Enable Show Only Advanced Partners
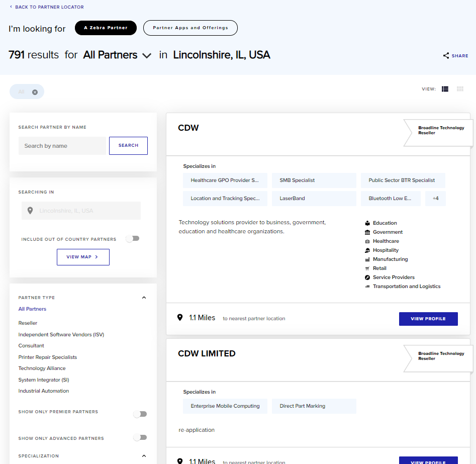Viewport: 476px width, 464px height. (140, 437)
